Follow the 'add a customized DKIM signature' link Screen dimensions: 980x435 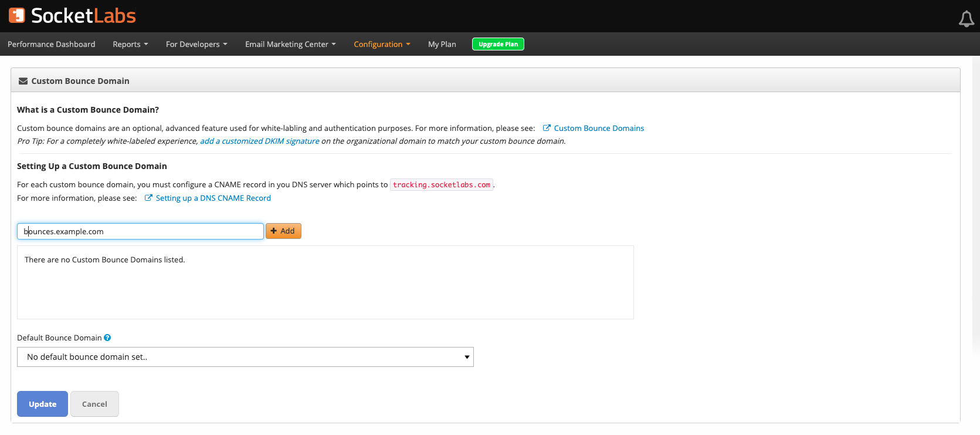click(260, 141)
